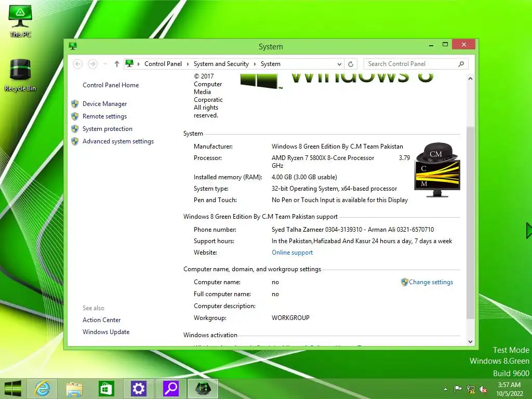Click the 4.00 GB (3.00 GB usable) value

tap(304, 177)
